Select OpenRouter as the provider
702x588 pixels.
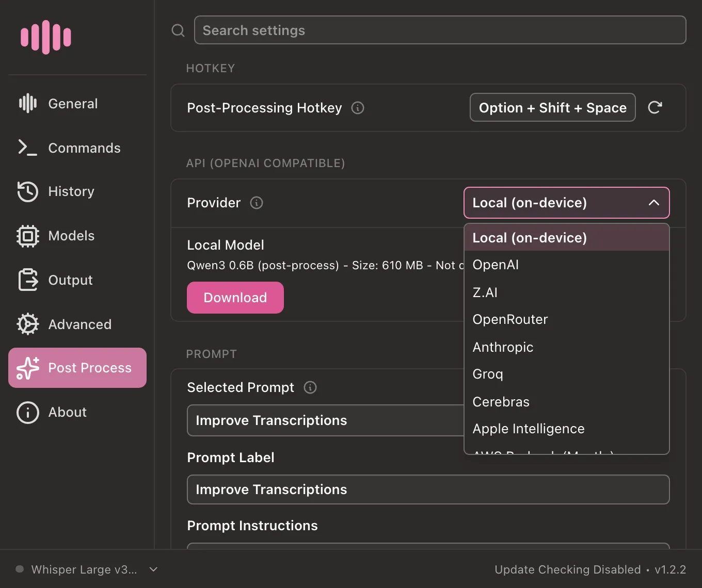pyautogui.click(x=567, y=319)
